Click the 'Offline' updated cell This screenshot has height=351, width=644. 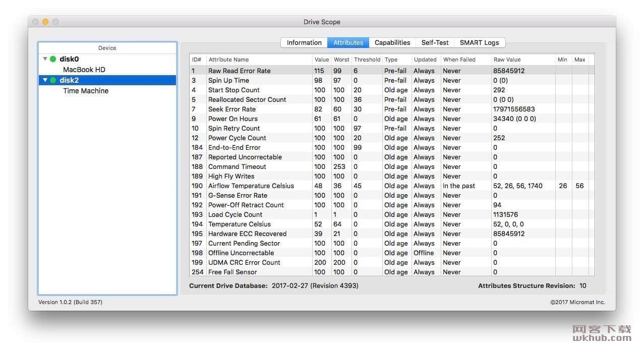click(424, 253)
